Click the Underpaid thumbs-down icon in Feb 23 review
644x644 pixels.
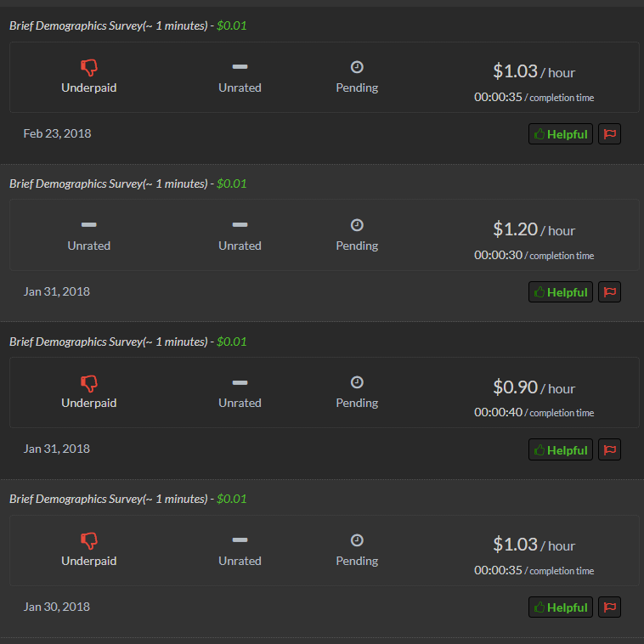[x=89, y=67]
